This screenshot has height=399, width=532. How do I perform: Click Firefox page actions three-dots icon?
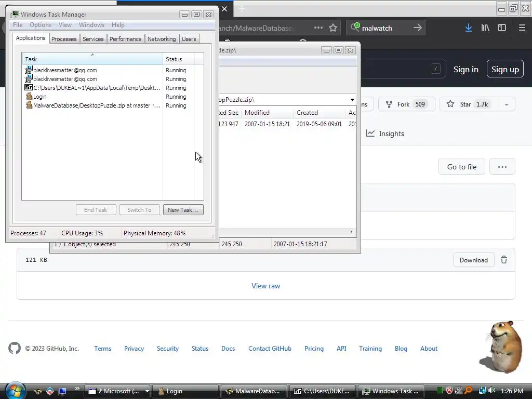pyautogui.click(x=318, y=28)
